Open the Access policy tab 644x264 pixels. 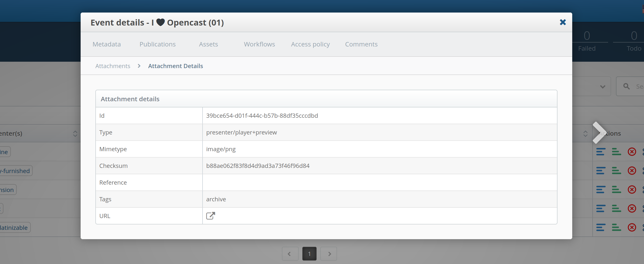tap(310, 44)
